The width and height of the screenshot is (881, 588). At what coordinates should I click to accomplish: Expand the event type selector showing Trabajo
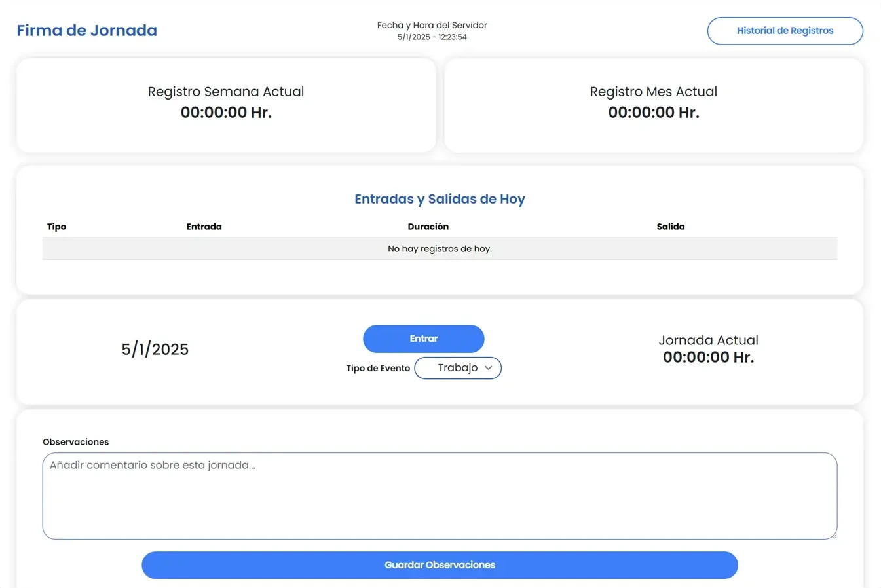457,368
